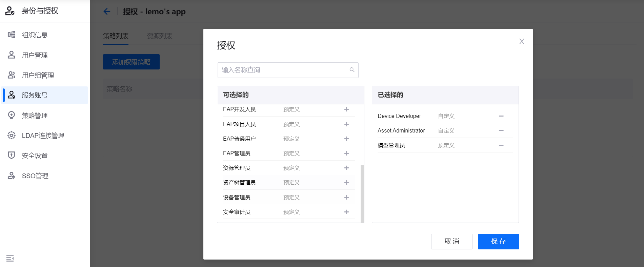Viewport: 644px width, 267px height.
Task: Click the 策略管理 sidebar icon
Action: click(x=12, y=115)
